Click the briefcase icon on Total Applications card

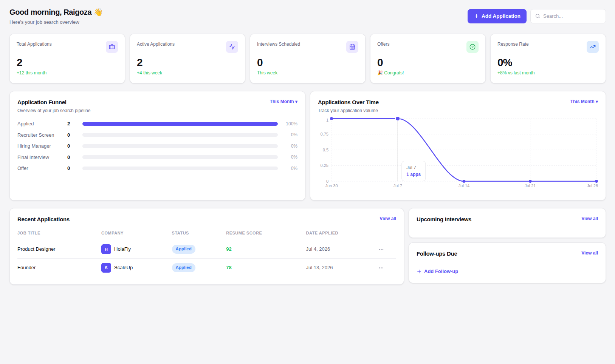(x=112, y=47)
